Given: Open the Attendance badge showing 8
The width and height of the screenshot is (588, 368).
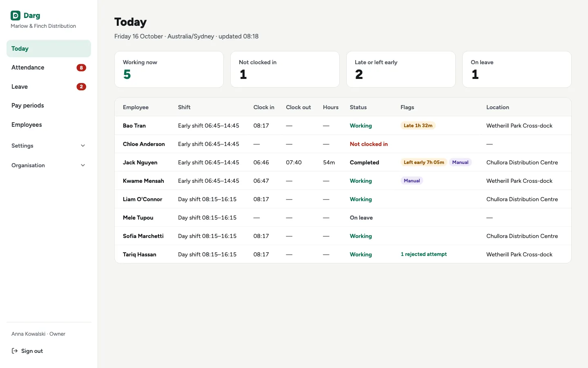Looking at the screenshot, I should (81, 68).
